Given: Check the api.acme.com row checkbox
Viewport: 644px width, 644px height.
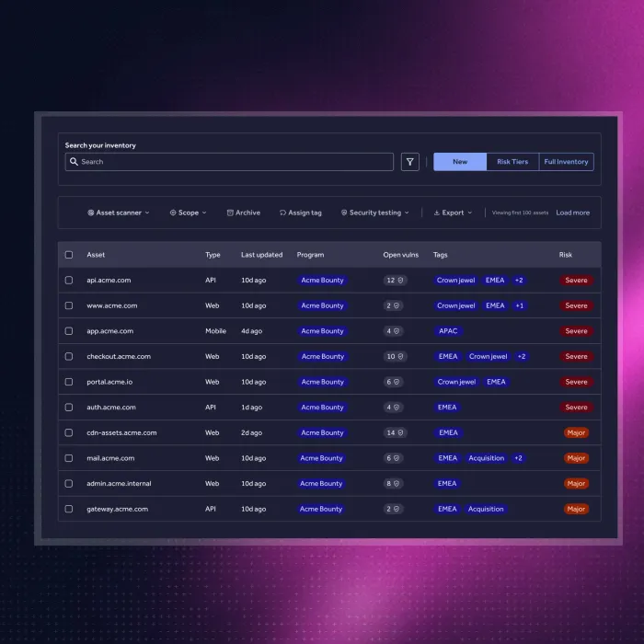Looking at the screenshot, I should [x=69, y=280].
